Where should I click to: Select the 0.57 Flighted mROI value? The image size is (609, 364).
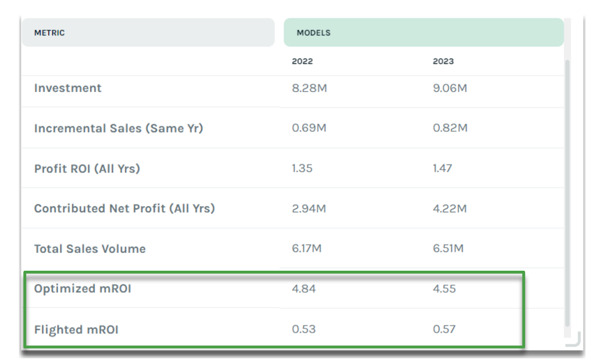click(x=444, y=329)
